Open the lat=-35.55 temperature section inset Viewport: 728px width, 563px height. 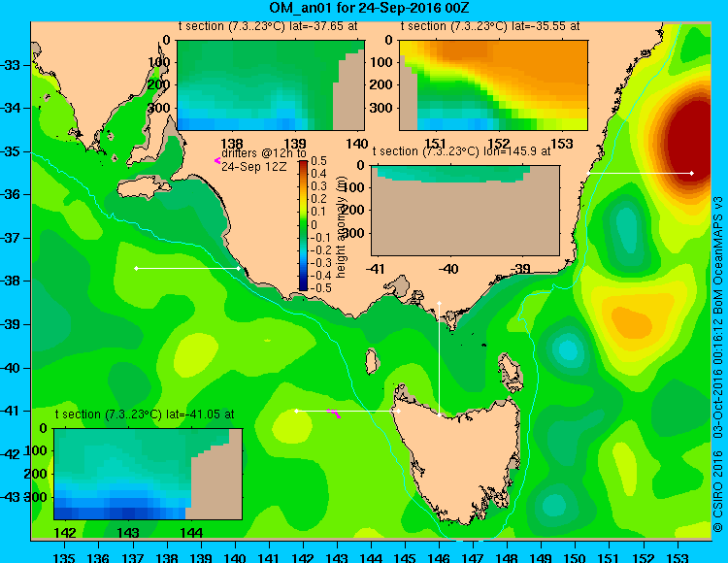[x=493, y=85]
